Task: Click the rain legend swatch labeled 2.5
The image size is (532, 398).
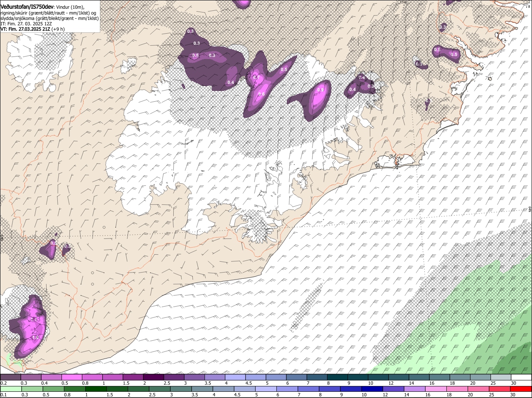Action: pos(160,389)
